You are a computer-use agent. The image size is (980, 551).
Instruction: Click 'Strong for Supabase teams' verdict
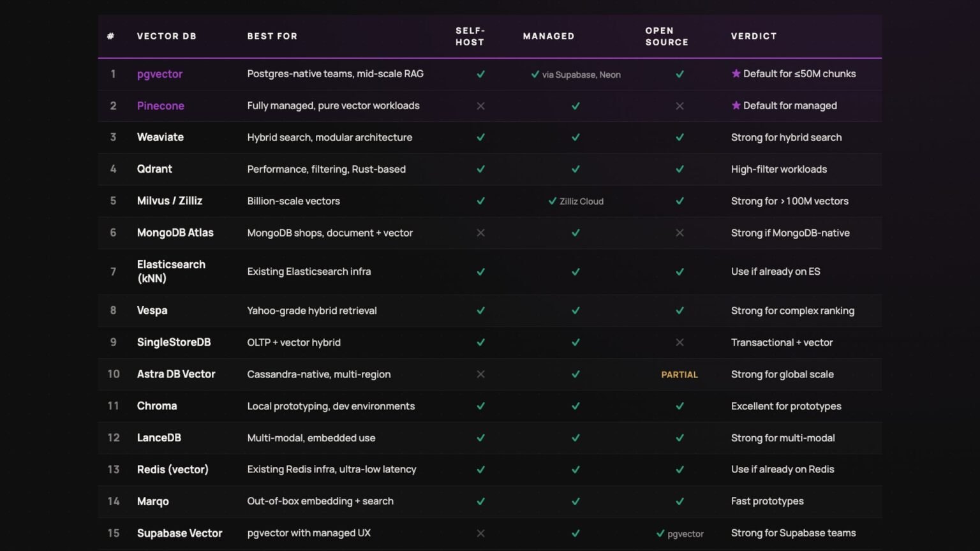pyautogui.click(x=794, y=533)
